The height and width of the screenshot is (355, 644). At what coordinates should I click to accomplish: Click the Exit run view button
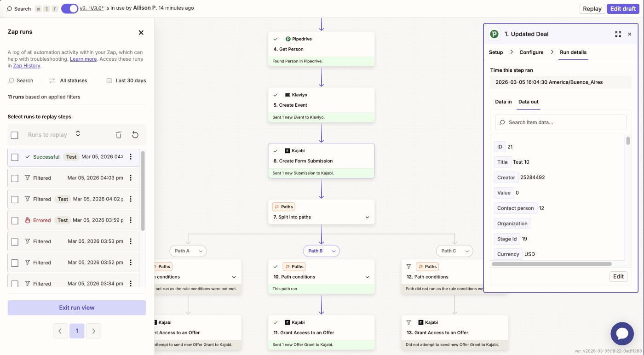(77, 308)
